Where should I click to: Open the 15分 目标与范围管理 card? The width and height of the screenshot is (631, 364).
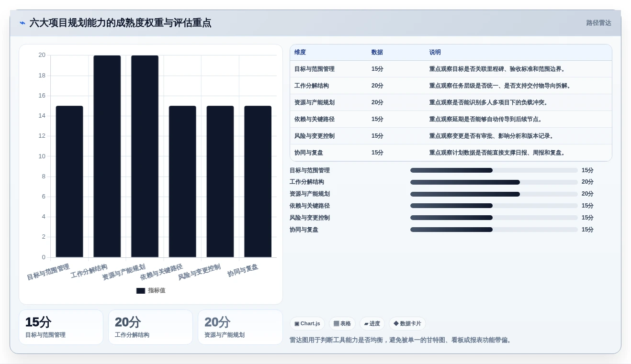(x=61, y=327)
